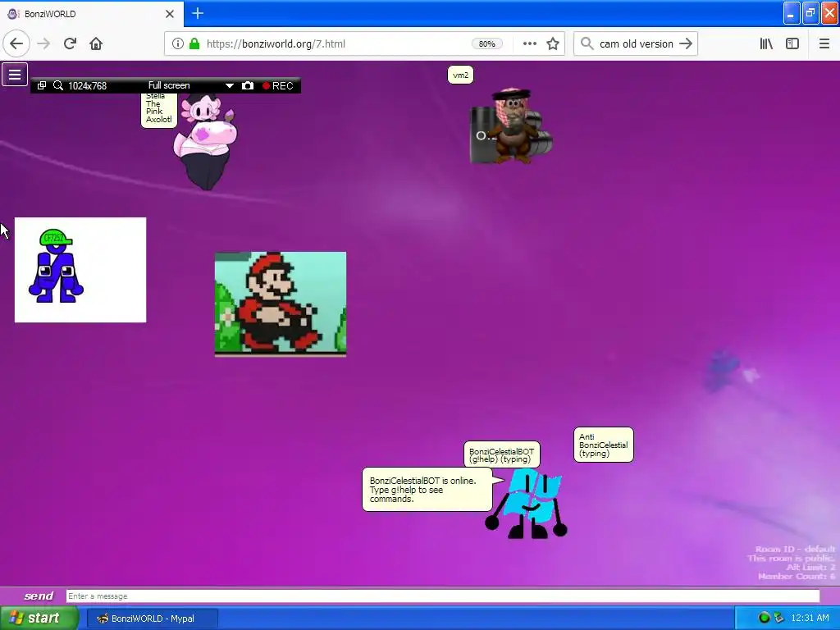
Task: Click the green circle system tray icon
Action: [x=764, y=618]
